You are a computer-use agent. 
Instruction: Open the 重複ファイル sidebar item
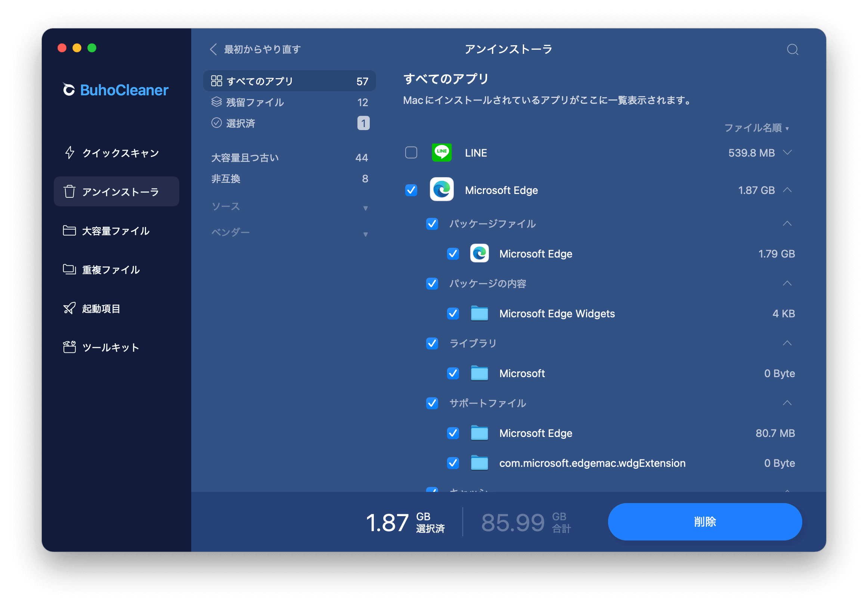[x=117, y=269]
